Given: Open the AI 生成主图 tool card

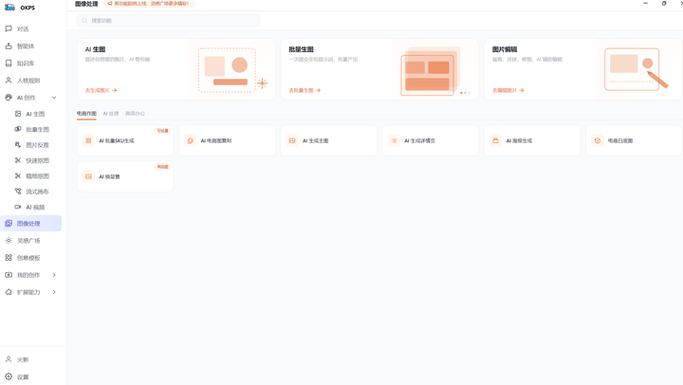Looking at the screenshot, I should point(329,140).
